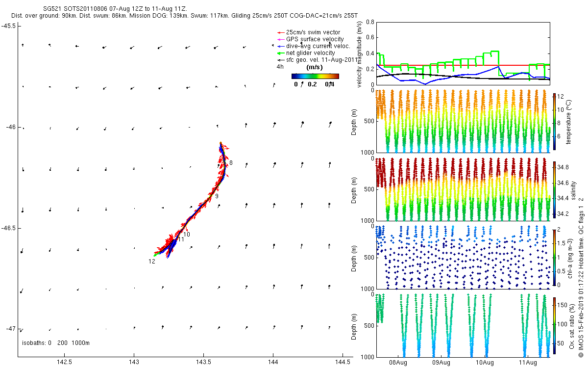The width and height of the screenshot is (588, 368).
Task: Select the 10Aug tick on the time axis
Action: click(485, 363)
